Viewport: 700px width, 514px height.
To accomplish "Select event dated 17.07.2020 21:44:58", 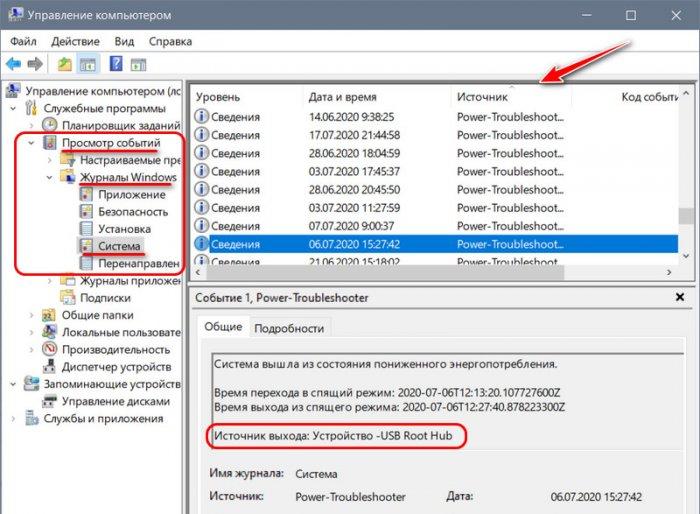I will [x=436, y=135].
